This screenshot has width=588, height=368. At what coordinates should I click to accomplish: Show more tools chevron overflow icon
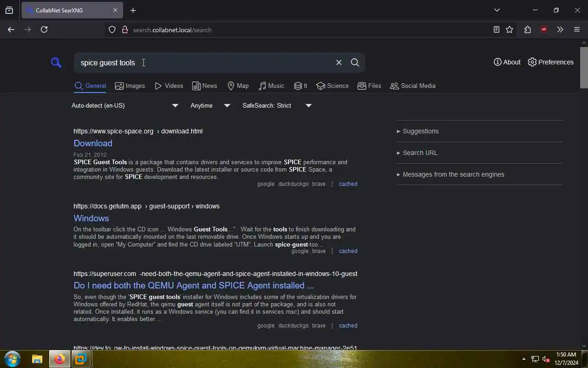[x=560, y=29]
